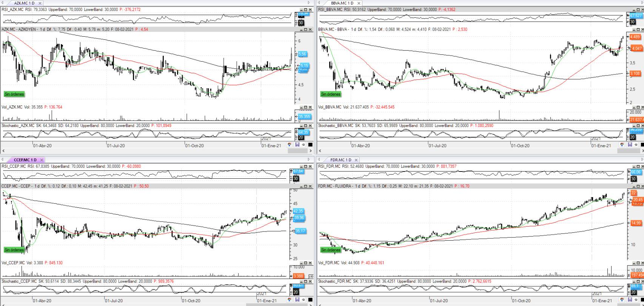Click the save icon in AZK.MC chart

pyautogui.click(x=297, y=145)
